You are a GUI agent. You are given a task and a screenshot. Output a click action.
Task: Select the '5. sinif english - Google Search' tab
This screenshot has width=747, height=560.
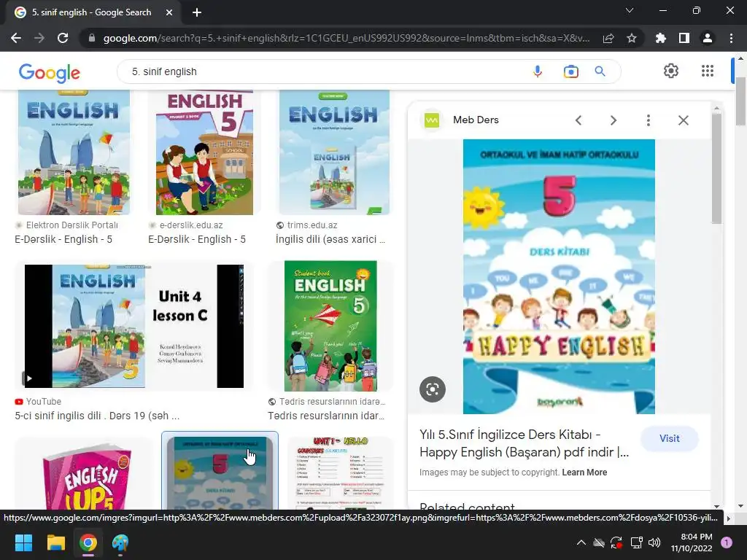pyautogui.click(x=91, y=12)
